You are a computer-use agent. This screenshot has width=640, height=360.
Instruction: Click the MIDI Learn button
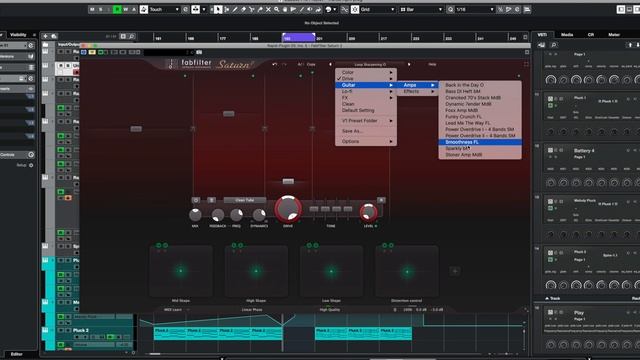173,310
